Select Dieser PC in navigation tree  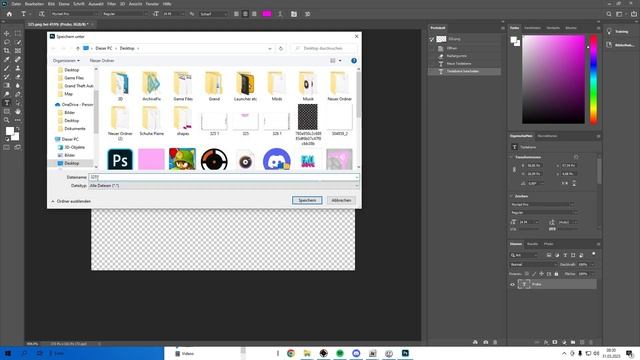tap(71, 139)
